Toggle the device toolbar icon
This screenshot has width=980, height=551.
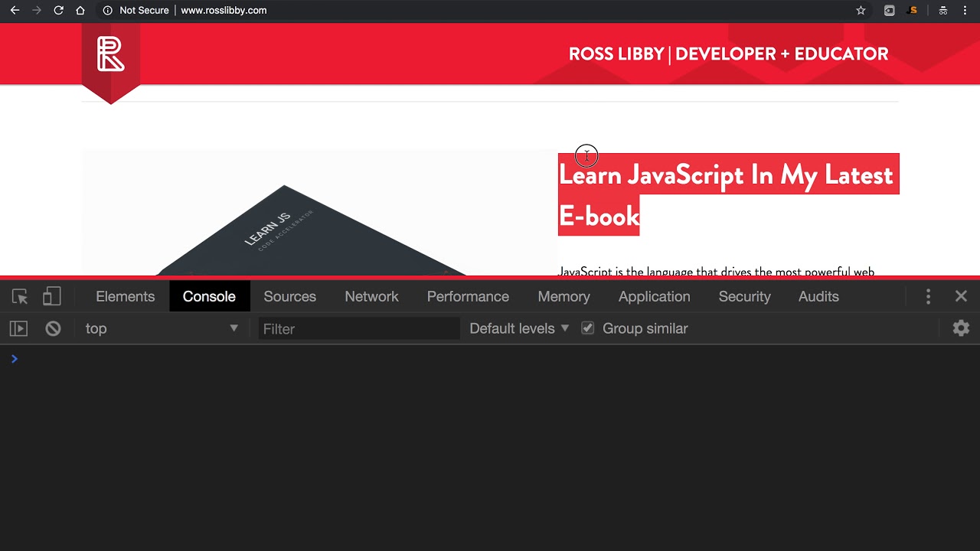51,296
